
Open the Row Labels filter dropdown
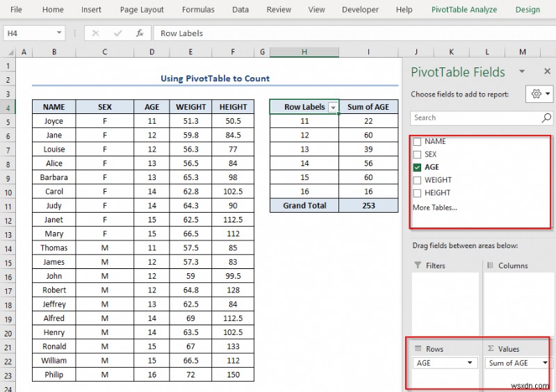pyautogui.click(x=333, y=107)
